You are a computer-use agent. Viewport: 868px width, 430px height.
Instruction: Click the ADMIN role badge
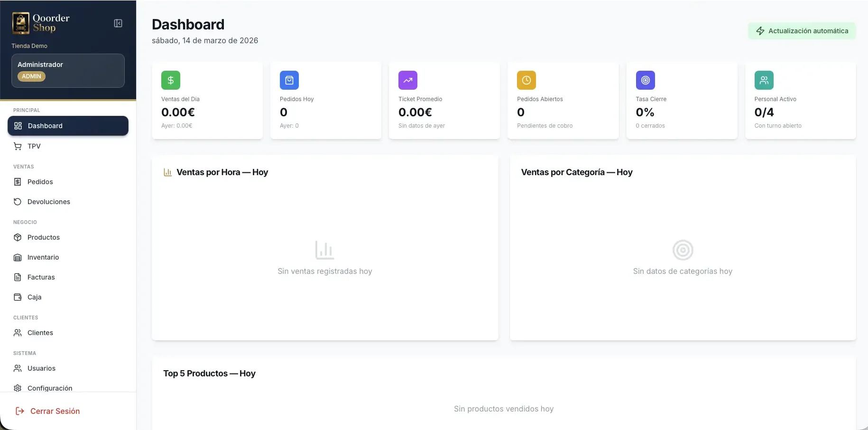pos(31,76)
